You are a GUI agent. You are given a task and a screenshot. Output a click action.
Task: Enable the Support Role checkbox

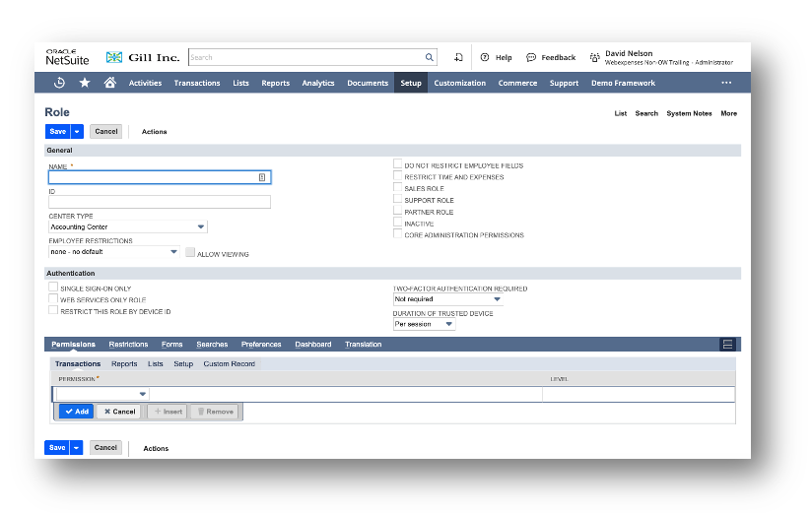click(x=398, y=199)
